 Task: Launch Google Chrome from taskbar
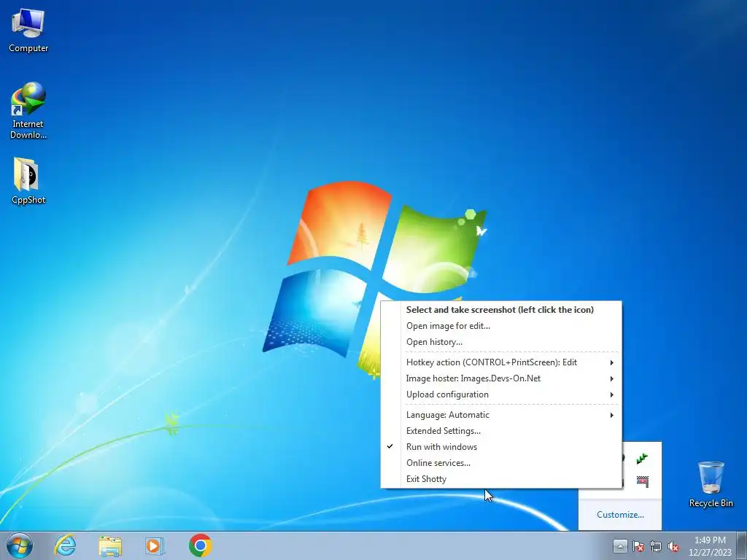click(200, 545)
